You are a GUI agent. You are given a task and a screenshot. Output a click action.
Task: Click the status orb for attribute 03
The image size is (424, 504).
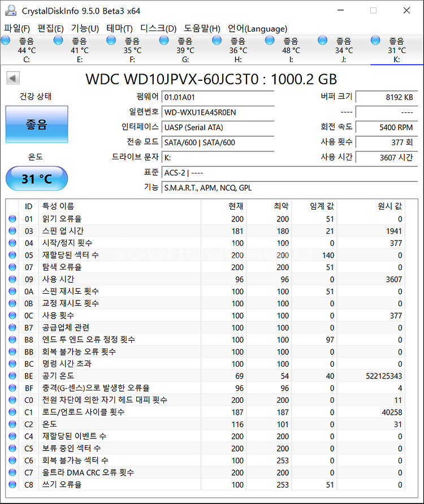click(x=12, y=231)
